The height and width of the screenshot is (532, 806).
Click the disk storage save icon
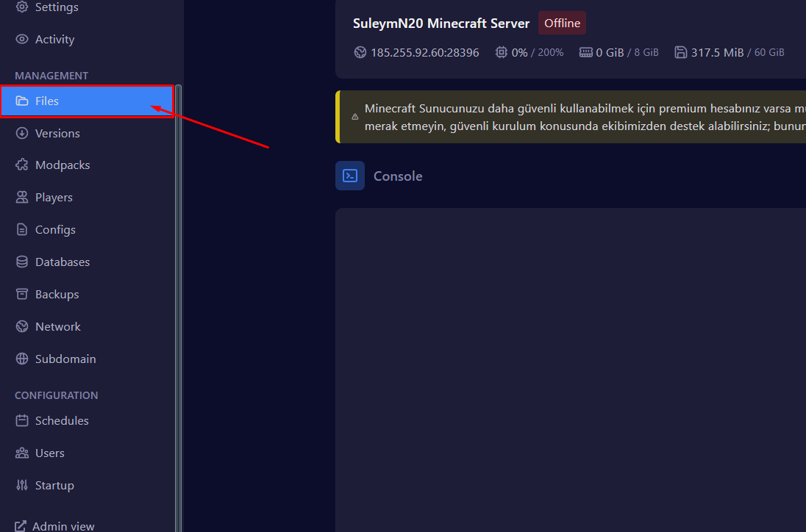tap(680, 52)
